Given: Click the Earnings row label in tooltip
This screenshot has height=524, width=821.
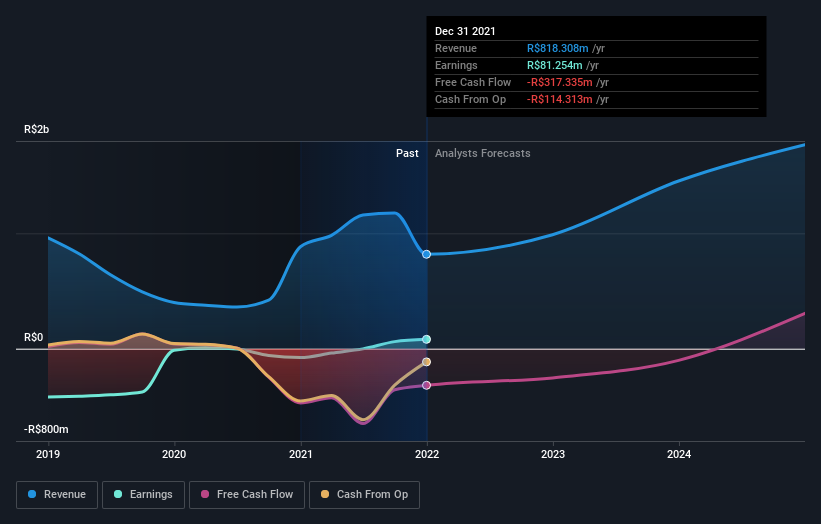Looking at the screenshot, I should (x=457, y=65).
